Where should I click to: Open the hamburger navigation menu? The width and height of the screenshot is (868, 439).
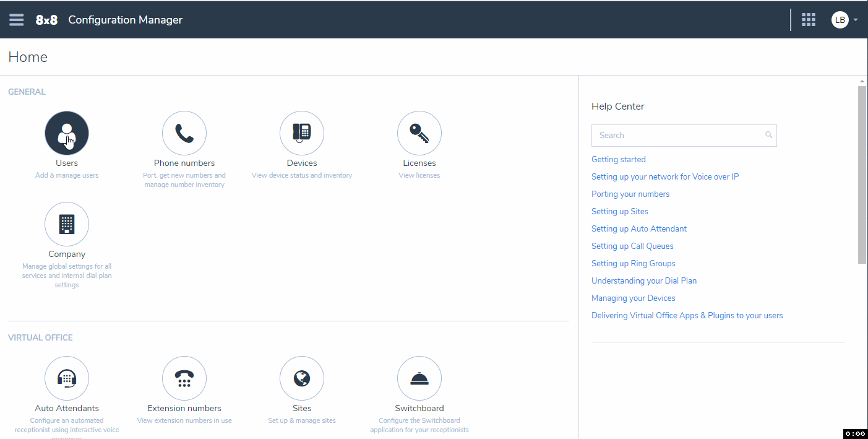[17, 20]
